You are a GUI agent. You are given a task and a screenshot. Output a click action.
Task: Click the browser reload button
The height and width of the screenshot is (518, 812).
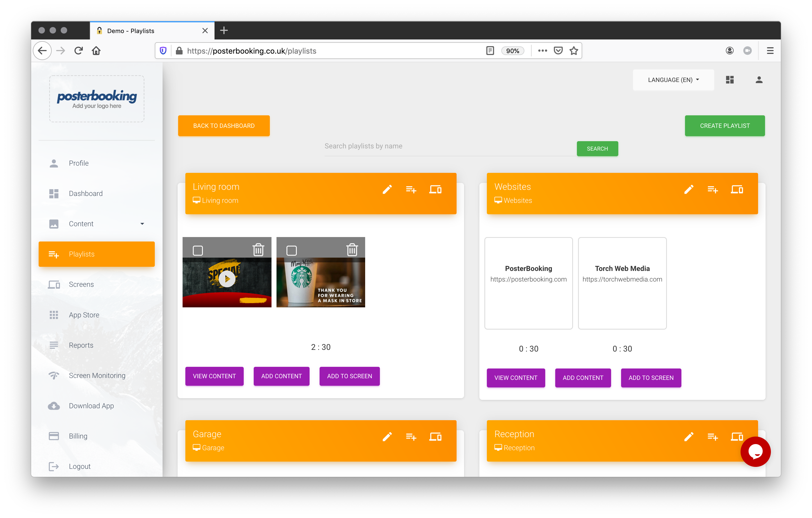[79, 51]
